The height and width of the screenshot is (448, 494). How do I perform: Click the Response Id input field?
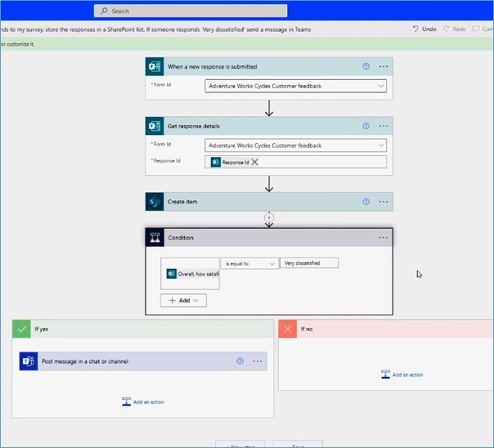[x=295, y=162]
